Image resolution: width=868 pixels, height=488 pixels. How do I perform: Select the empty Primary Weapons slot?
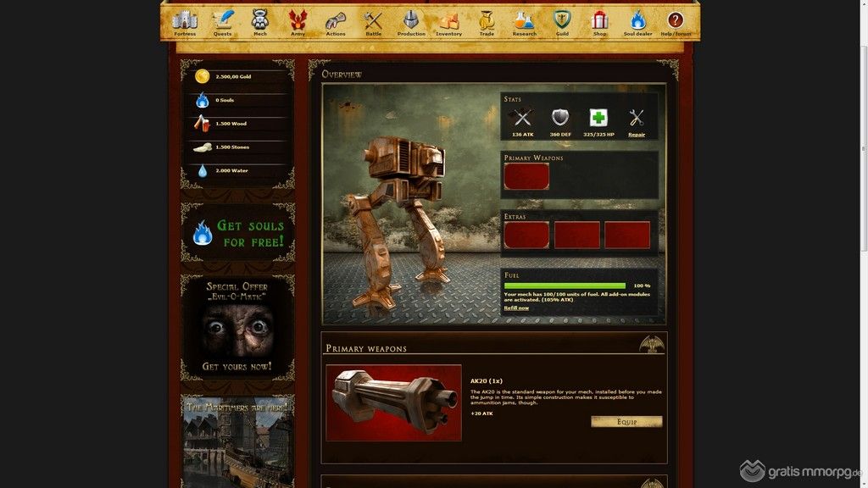526,176
